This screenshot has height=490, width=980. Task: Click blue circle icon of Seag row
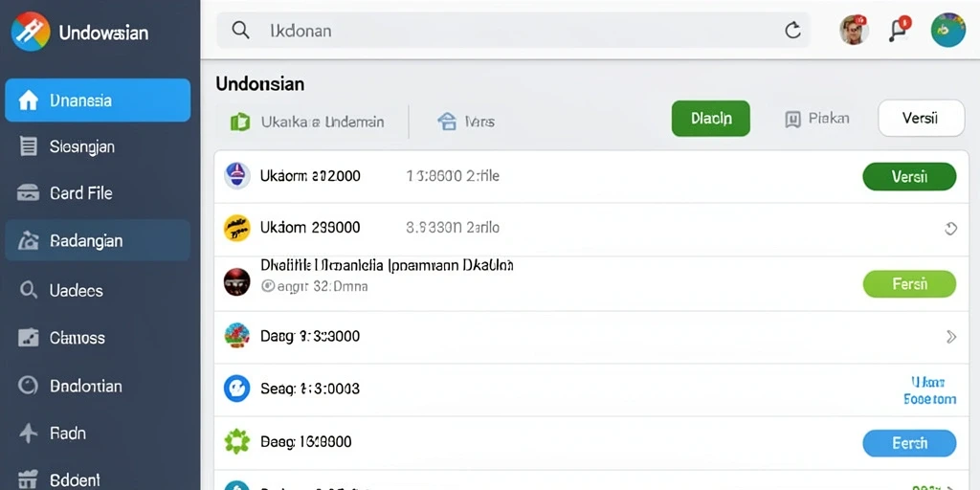[237, 389]
